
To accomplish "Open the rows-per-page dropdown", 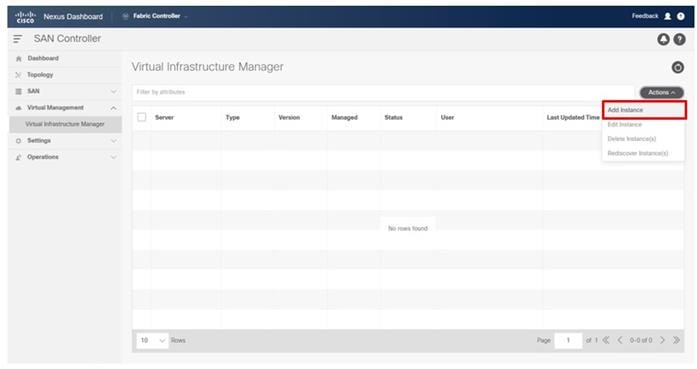I will [x=152, y=340].
